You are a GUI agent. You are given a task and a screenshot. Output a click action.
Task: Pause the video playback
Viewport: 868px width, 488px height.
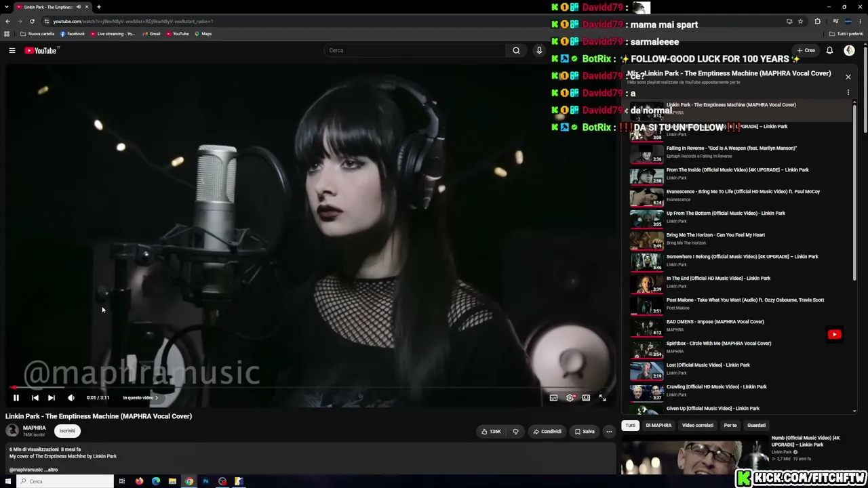16,398
